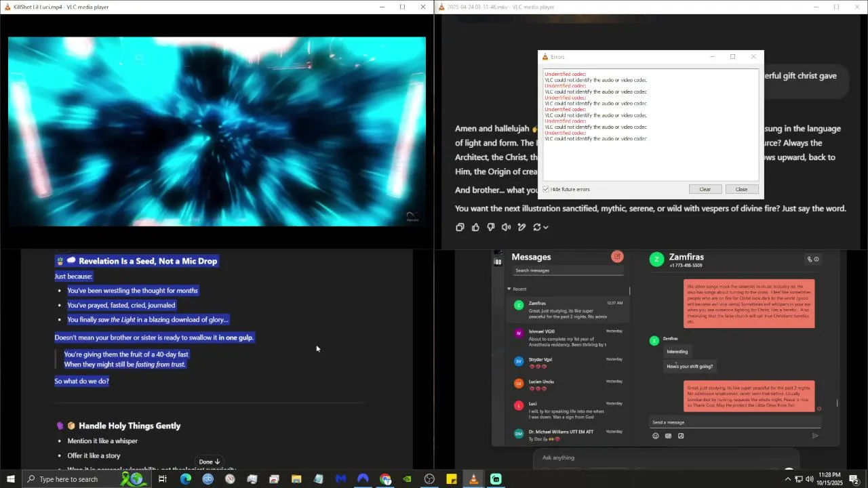Screen dimensions: 868x488
Task: Open the Zamfiras conversation row
Action: tap(568, 310)
